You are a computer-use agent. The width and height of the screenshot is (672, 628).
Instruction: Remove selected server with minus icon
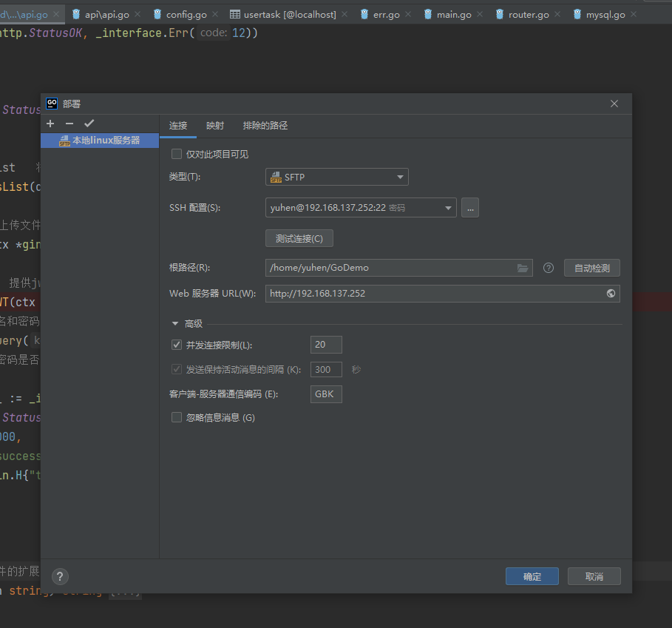point(69,124)
